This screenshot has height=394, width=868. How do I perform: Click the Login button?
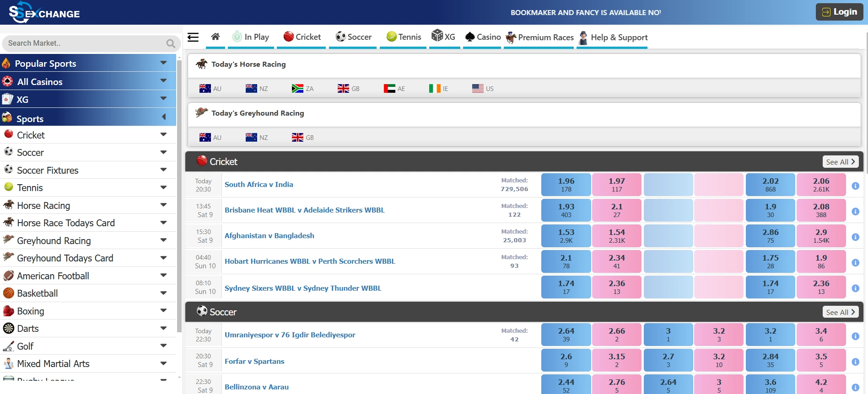[839, 12]
